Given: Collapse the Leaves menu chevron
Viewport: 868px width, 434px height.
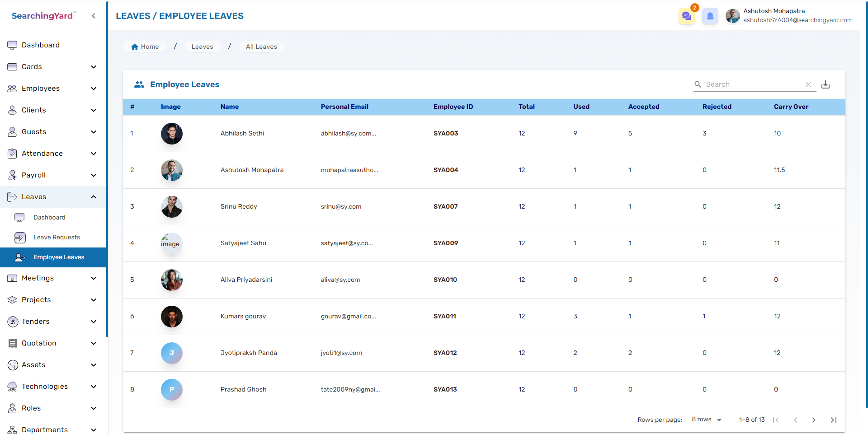Looking at the screenshot, I should tap(94, 197).
